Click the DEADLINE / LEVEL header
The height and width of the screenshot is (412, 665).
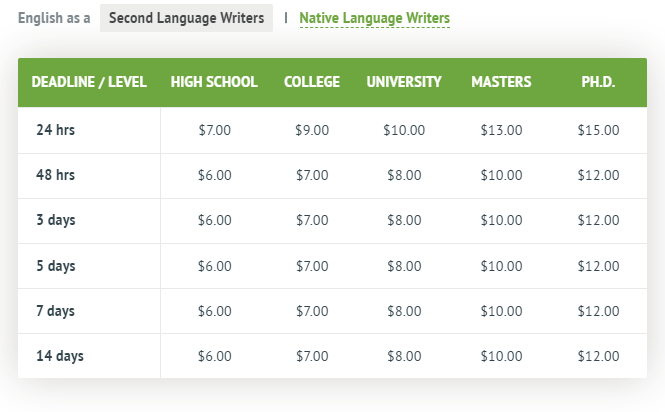(89, 82)
